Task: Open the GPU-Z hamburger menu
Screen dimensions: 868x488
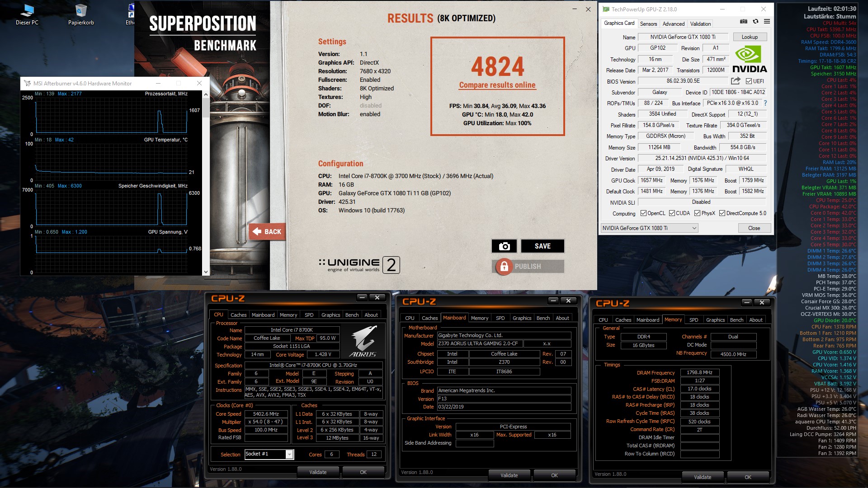Action: coord(767,21)
